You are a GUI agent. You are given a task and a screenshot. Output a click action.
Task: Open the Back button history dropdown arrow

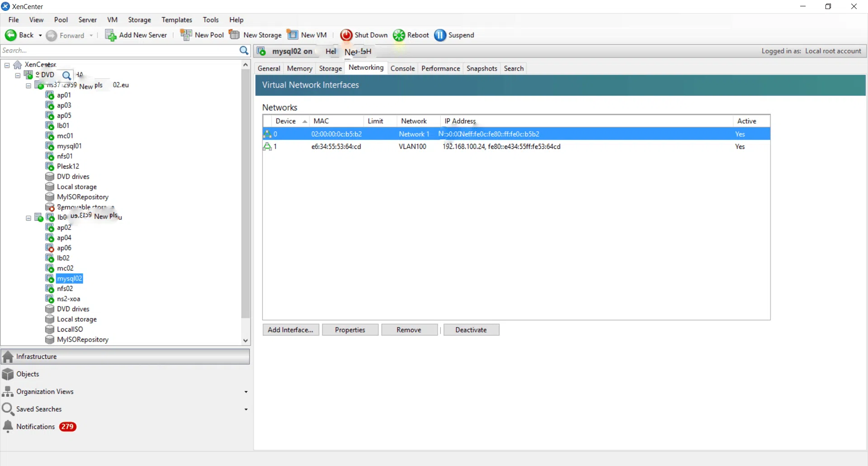[40, 35]
